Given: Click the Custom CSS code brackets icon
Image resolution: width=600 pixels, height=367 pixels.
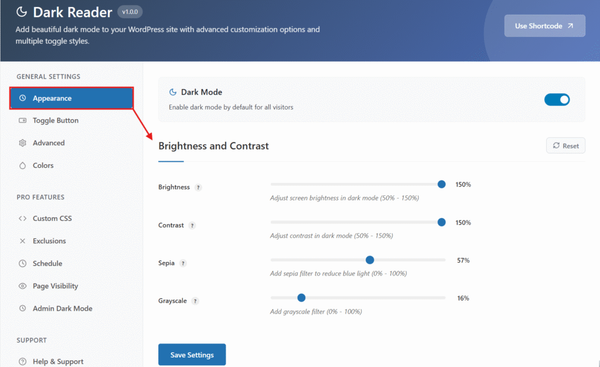Looking at the screenshot, I should (23, 219).
